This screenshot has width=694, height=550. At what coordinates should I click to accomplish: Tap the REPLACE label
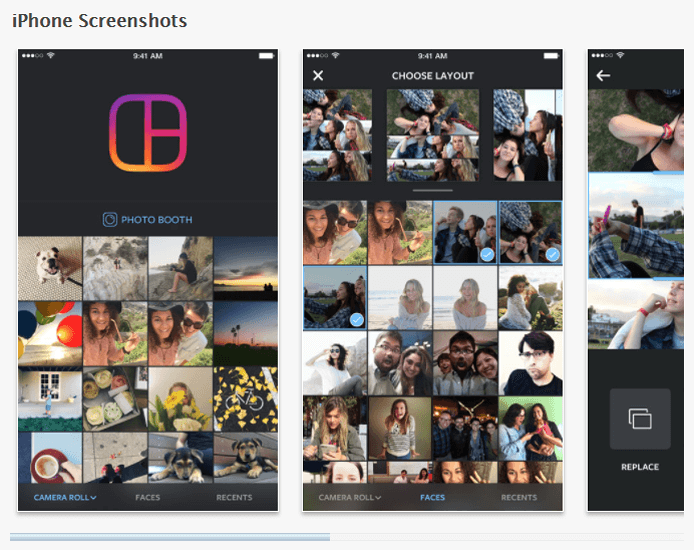(x=640, y=467)
